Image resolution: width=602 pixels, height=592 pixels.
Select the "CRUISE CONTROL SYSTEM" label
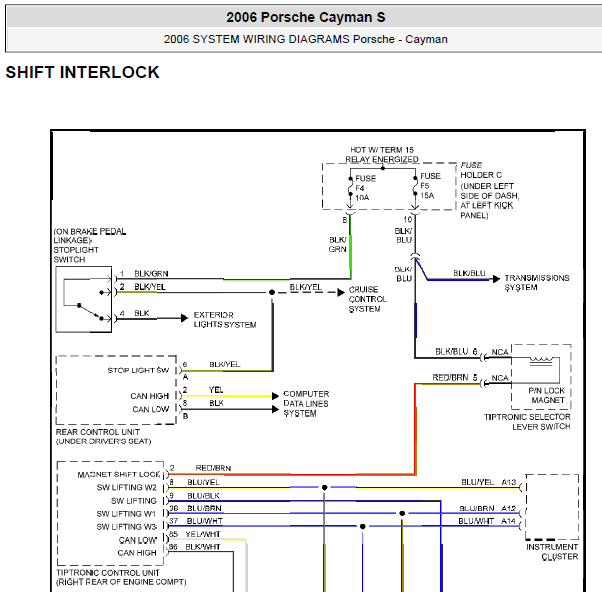tap(367, 299)
